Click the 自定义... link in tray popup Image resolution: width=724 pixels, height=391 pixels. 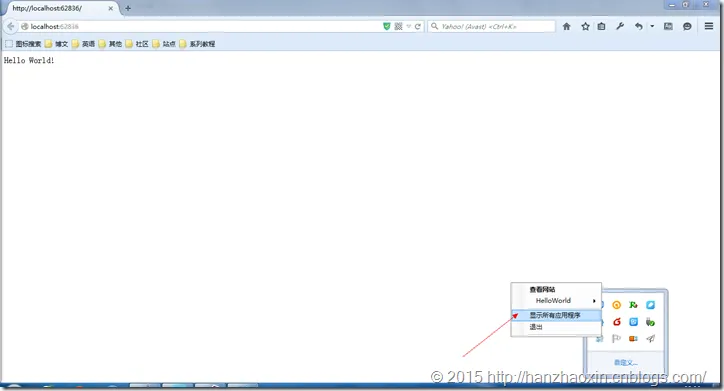pyautogui.click(x=626, y=363)
